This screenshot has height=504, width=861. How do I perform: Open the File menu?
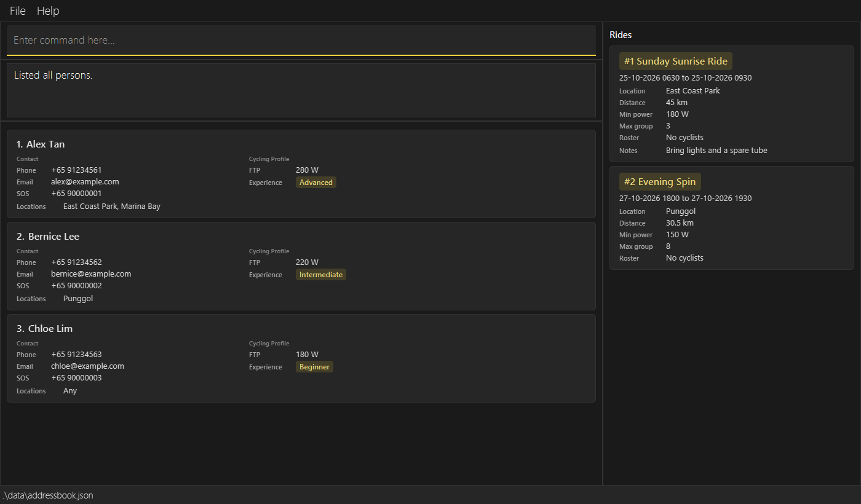pos(18,11)
